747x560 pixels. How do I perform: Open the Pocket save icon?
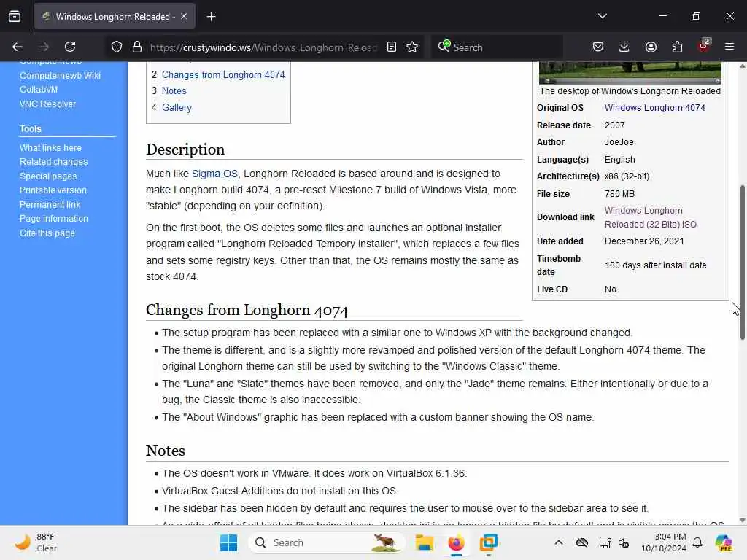[598, 47]
